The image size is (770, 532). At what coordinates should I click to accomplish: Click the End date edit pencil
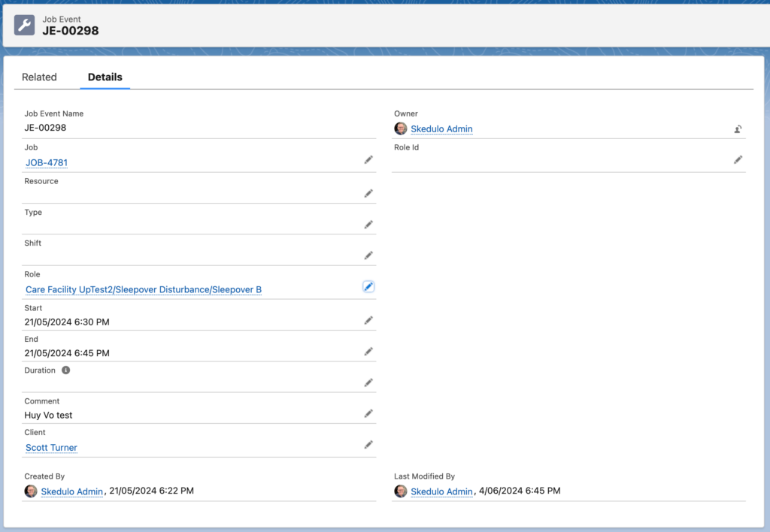click(368, 352)
